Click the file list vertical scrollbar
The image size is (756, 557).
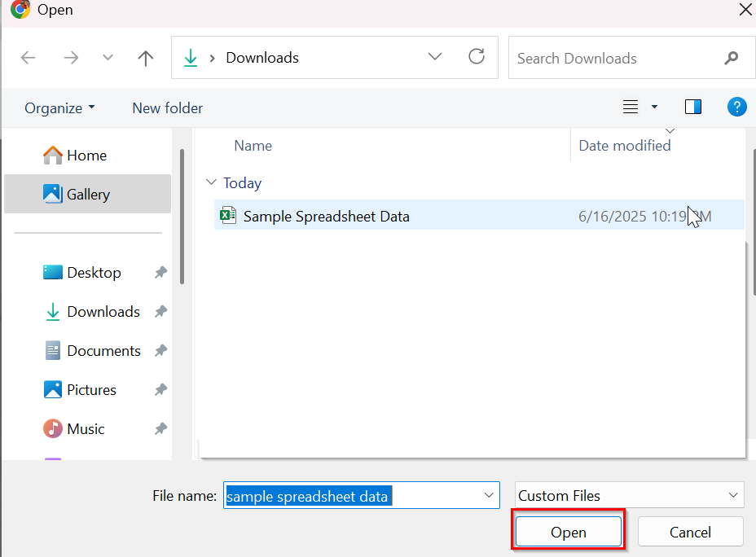coord(754,221)
